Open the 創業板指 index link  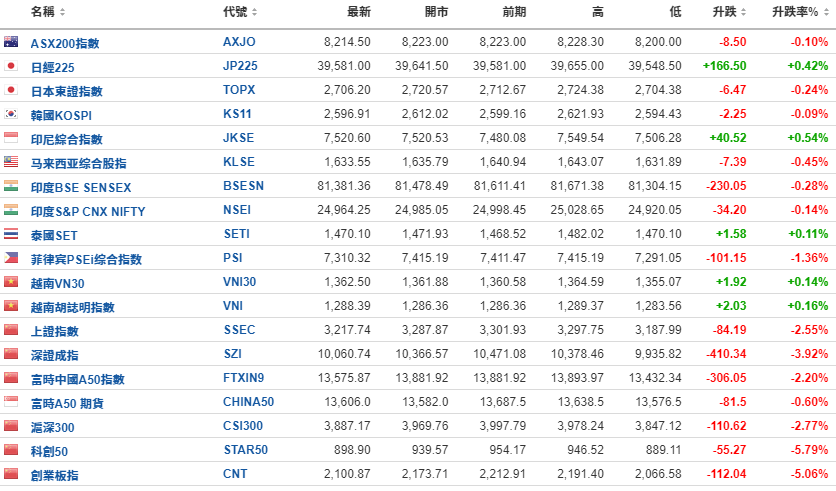tap(54, 475)
